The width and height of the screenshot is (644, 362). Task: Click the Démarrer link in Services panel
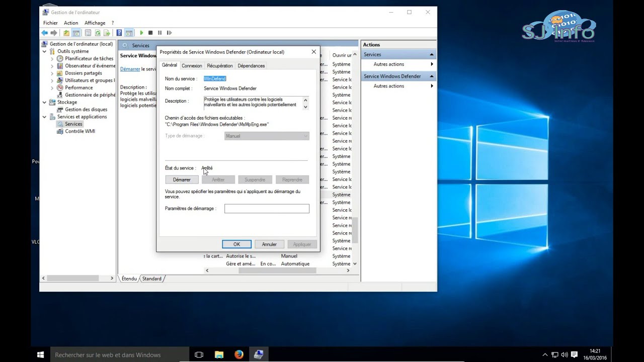(130, 69)
